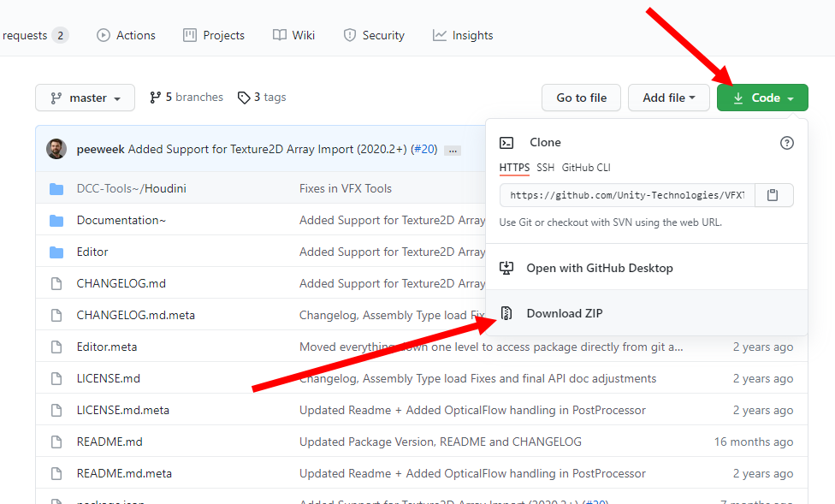Screen dimensions: 835x504
Task: Open Editor.meta file
Action: 106,347
